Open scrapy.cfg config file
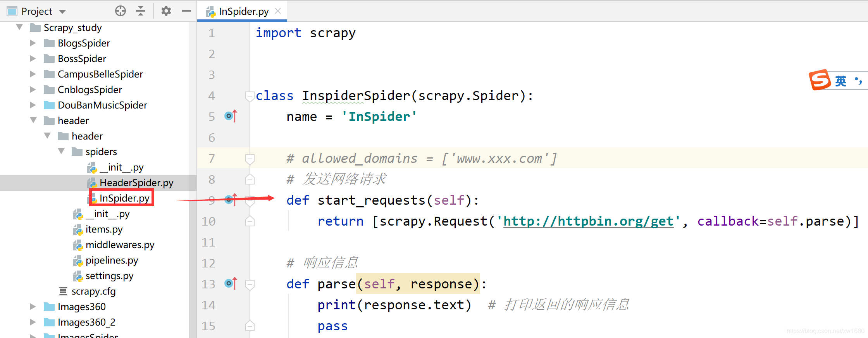The width and height of the screenshot is (868, 338). (93, 291)
